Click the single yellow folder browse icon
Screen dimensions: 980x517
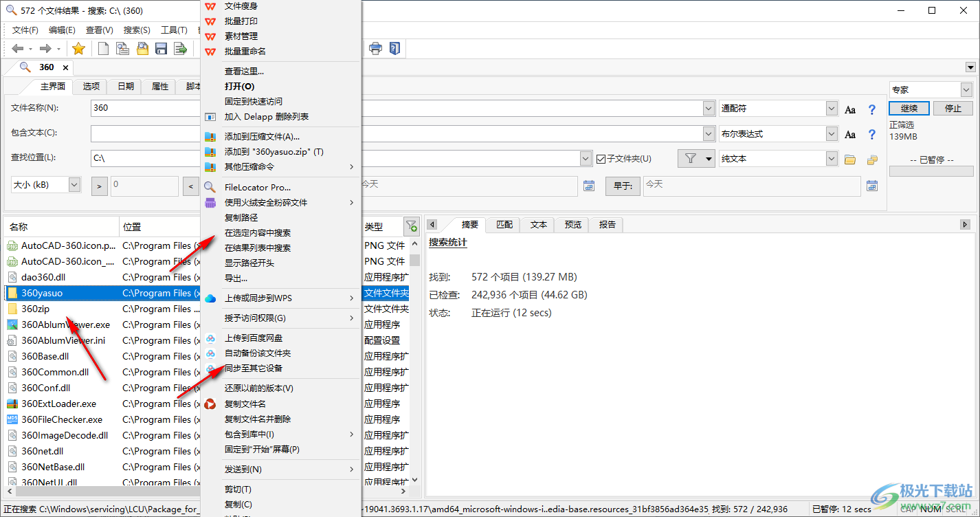pyautogui.click(x=850, y=159)
